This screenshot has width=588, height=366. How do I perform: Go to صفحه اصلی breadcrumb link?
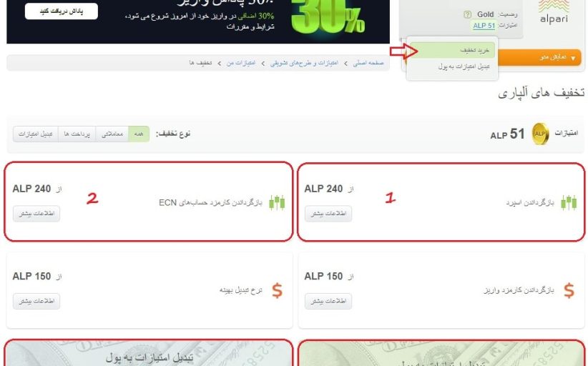(368, 63)
